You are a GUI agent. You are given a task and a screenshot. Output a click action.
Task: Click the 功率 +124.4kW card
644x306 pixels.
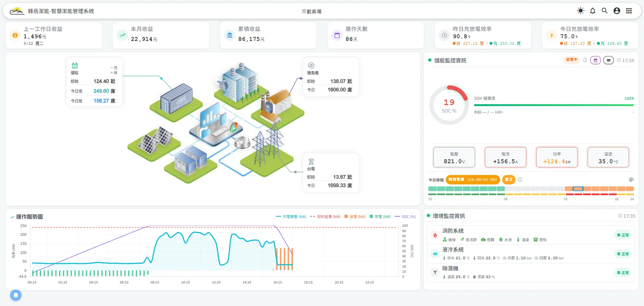point(557,157)
